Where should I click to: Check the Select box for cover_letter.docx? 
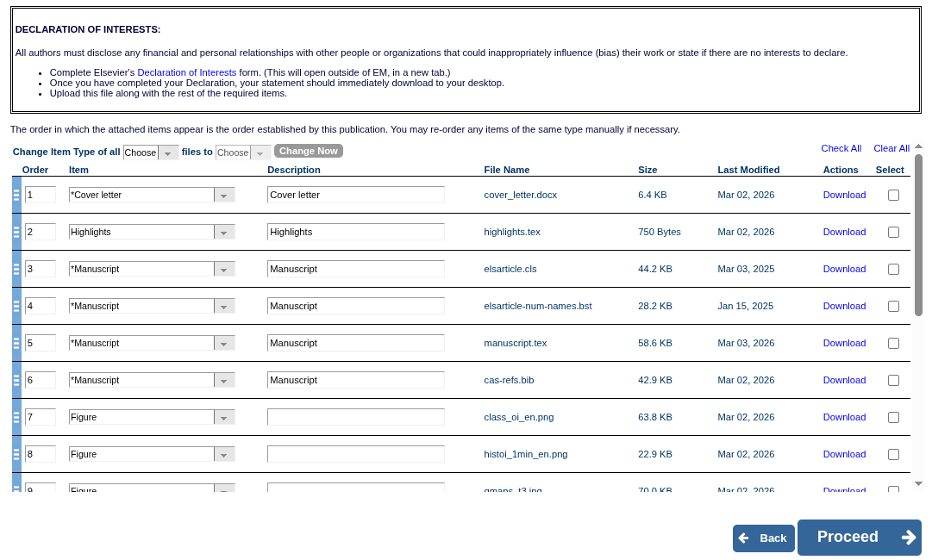point(893,195)
